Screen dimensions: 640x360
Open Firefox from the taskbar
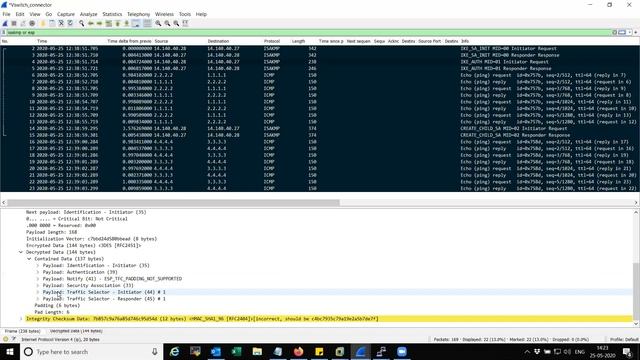point(298,351)
